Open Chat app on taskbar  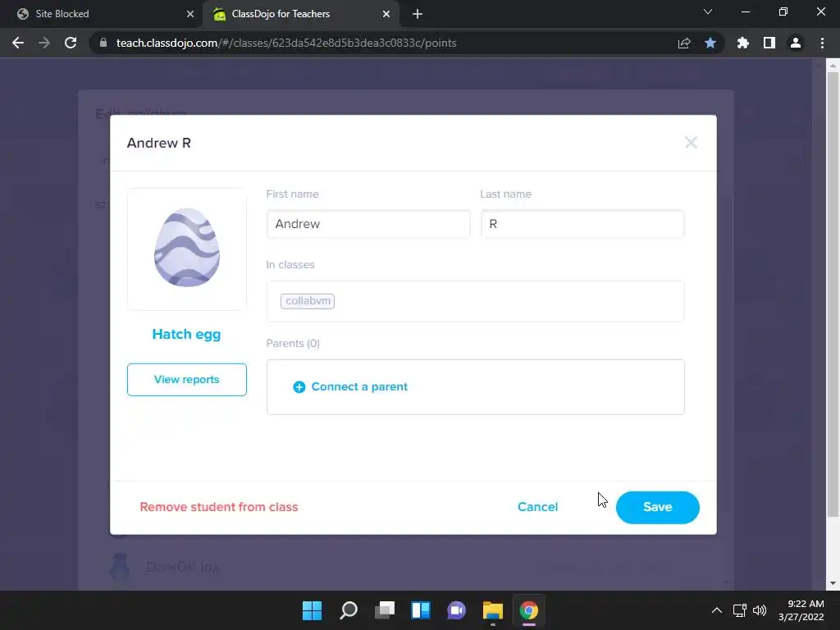point(456,610)
